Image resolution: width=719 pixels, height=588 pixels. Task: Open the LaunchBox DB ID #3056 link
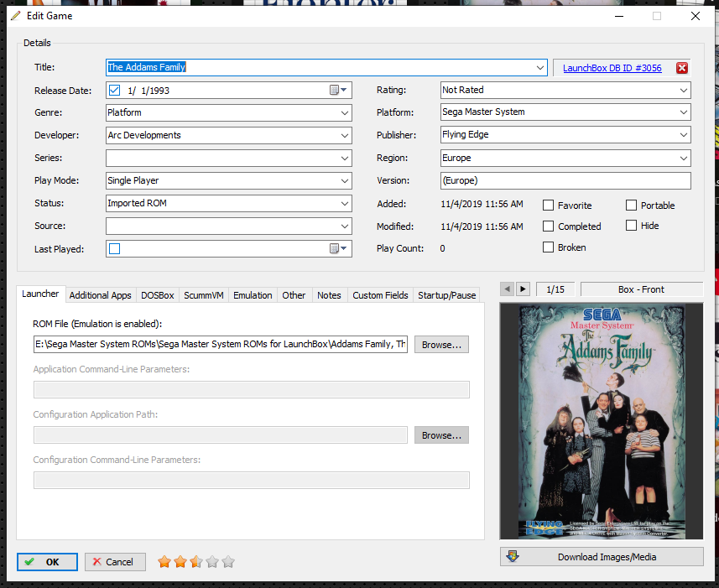click(612, 68)
